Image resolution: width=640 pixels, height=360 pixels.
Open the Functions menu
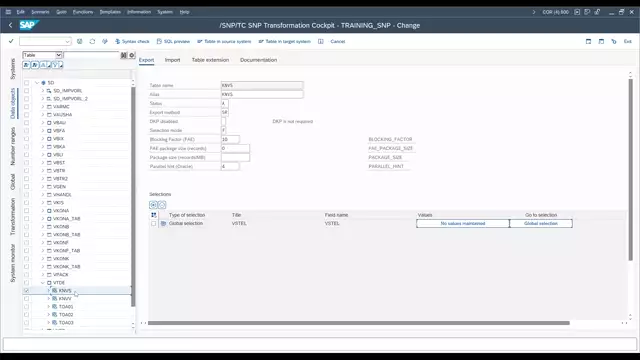[x=83, y=12]
